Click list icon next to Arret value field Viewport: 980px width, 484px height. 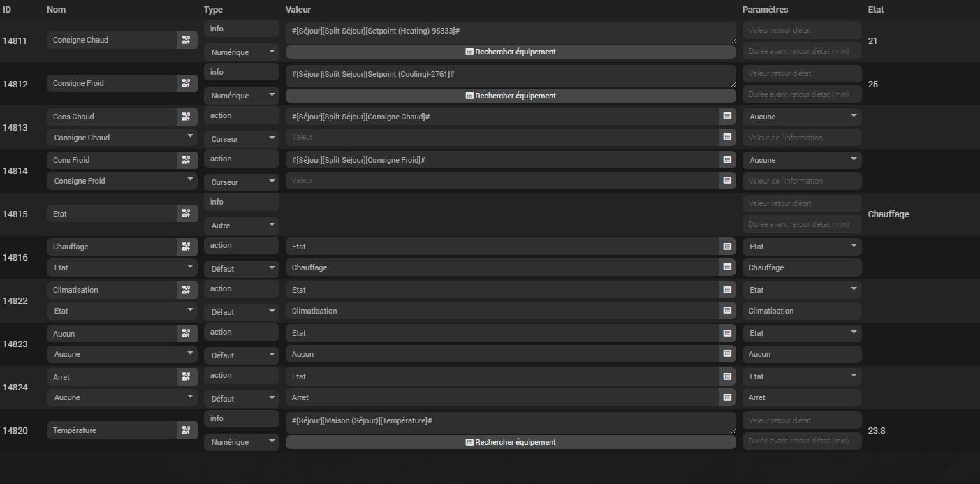[x=727, y=397]
